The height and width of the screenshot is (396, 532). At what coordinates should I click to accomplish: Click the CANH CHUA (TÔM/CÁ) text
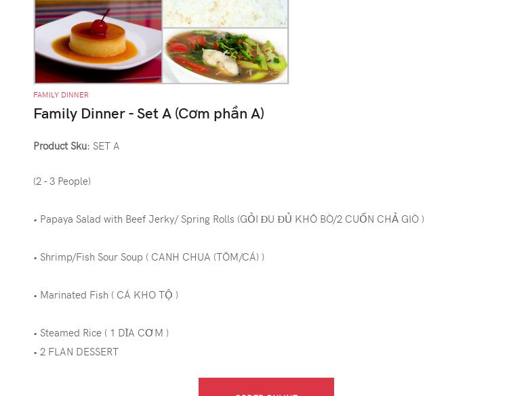(205, 257)
